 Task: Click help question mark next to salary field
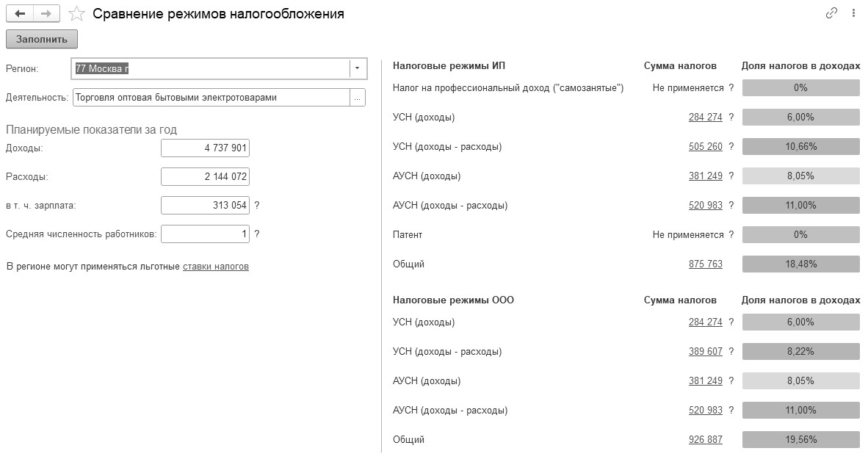click(x=256, y=206)
